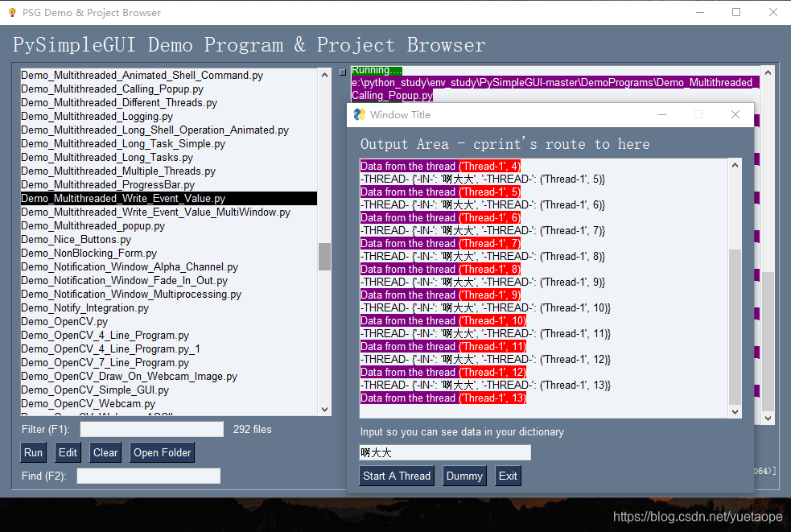The image size is (791, 532).
Task: Click file list scroll down arrow
Action: pyautogui.click(x=325, y=410)
